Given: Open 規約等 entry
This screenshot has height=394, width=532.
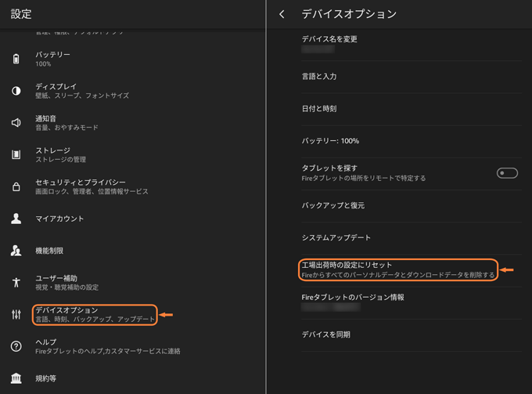Looking at the screenshot, I should [x=133, y=378].
